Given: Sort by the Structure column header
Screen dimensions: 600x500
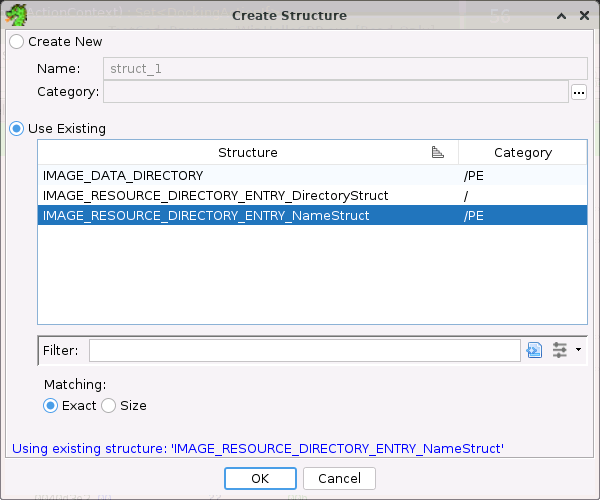Looking at the screenshot, I should click(x=247, y=152).
